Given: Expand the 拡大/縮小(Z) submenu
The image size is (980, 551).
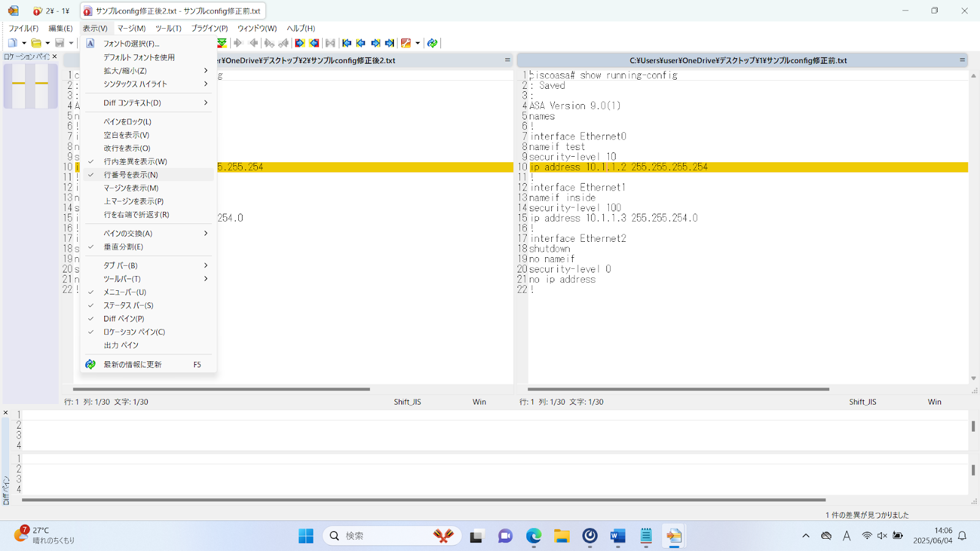Looking at the screenshot, I should coord(148,70).
